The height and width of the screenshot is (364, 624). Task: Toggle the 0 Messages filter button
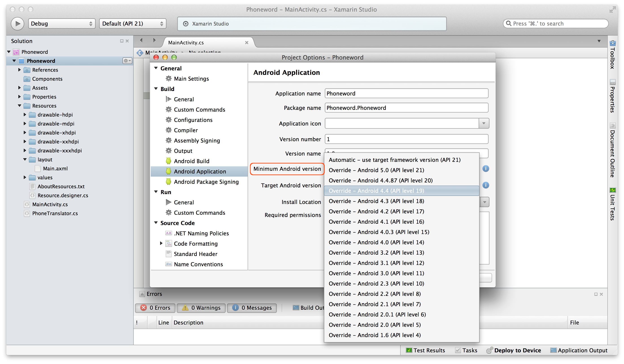pos(252,308)
